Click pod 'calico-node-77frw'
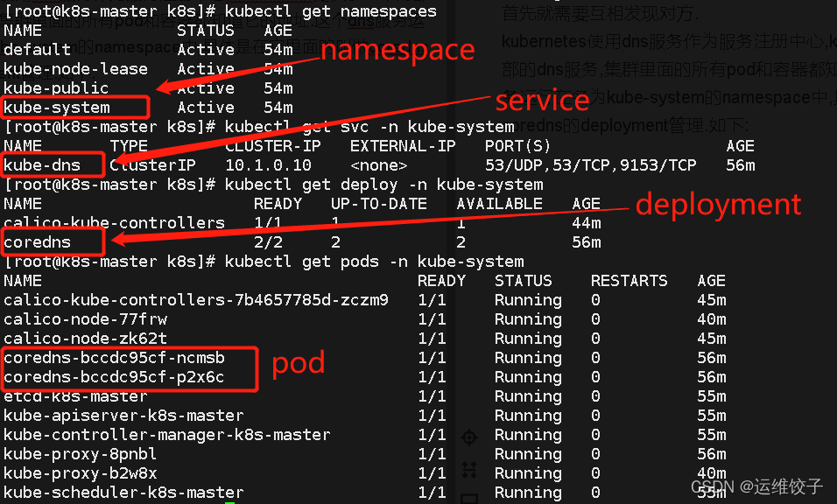This screenshot has height=504, width=837. (x=85, y=318)
